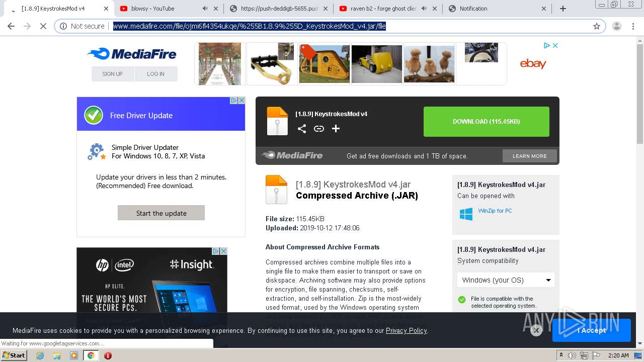Image resolution: width=644 pixels, height=362 pixels.
Task: Bookmark this page with the star icon
Action: (597, 26)
